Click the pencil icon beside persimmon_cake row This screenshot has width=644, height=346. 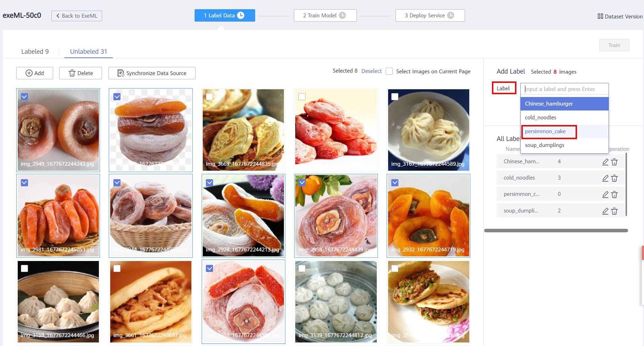tap(605, 194)
